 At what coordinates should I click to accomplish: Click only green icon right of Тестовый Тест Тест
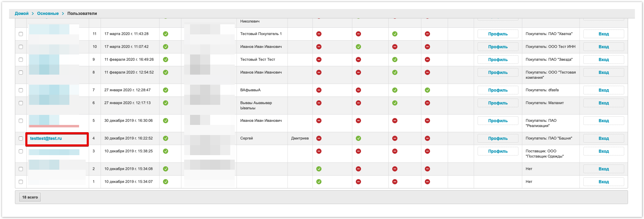coord(395,60)
